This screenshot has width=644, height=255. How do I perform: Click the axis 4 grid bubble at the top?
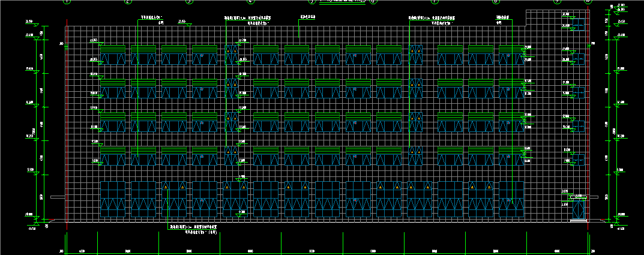(250, 1)
